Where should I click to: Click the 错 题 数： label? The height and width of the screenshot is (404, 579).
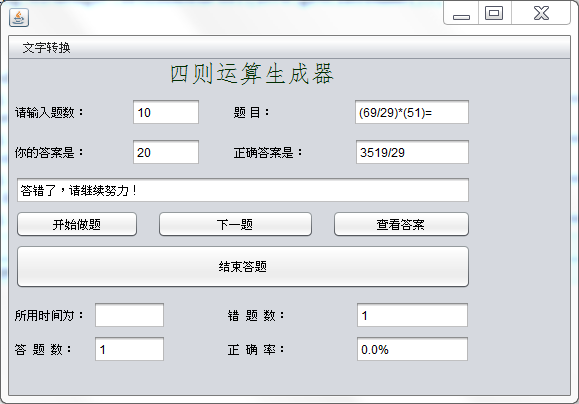pyautogui.click(x=256, y=315)
